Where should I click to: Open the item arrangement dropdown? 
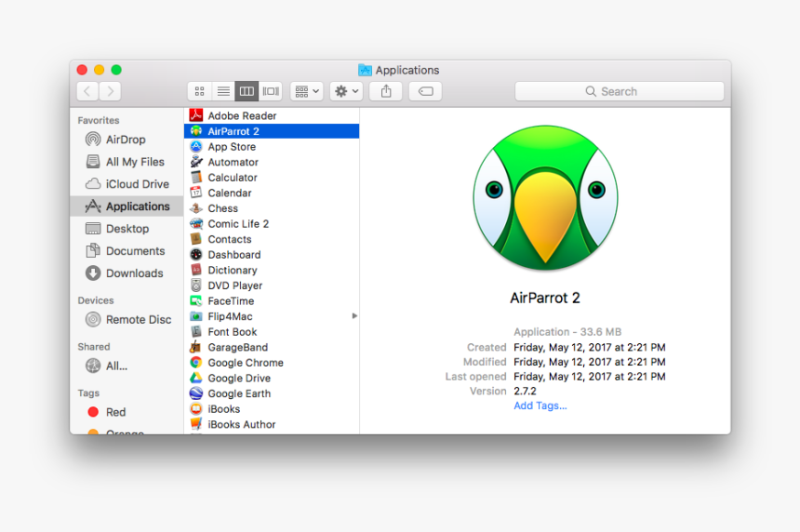coord(307,91)
